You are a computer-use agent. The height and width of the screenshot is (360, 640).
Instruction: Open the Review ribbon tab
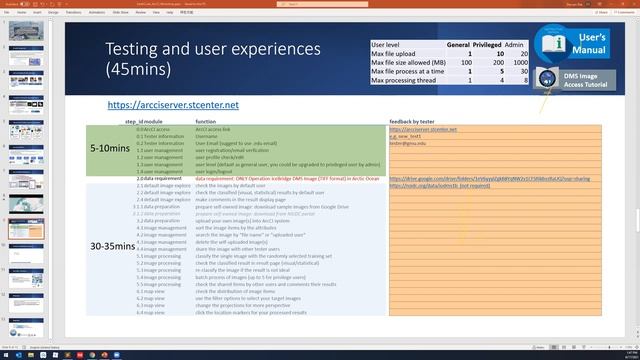point(140,13)
